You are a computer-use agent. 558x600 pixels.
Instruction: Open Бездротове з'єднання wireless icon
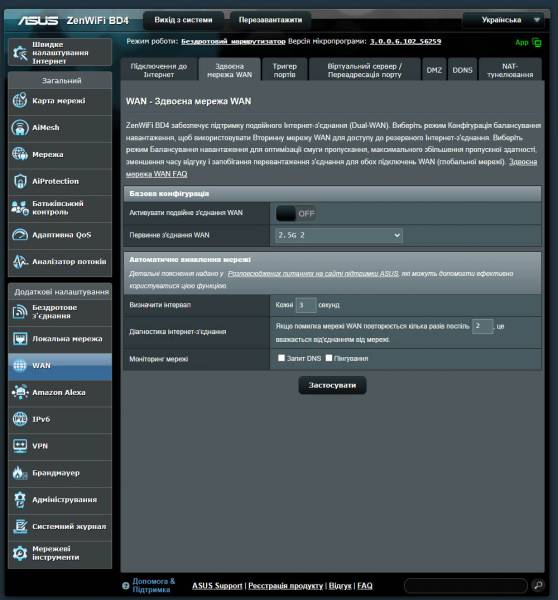pos(20,312)
